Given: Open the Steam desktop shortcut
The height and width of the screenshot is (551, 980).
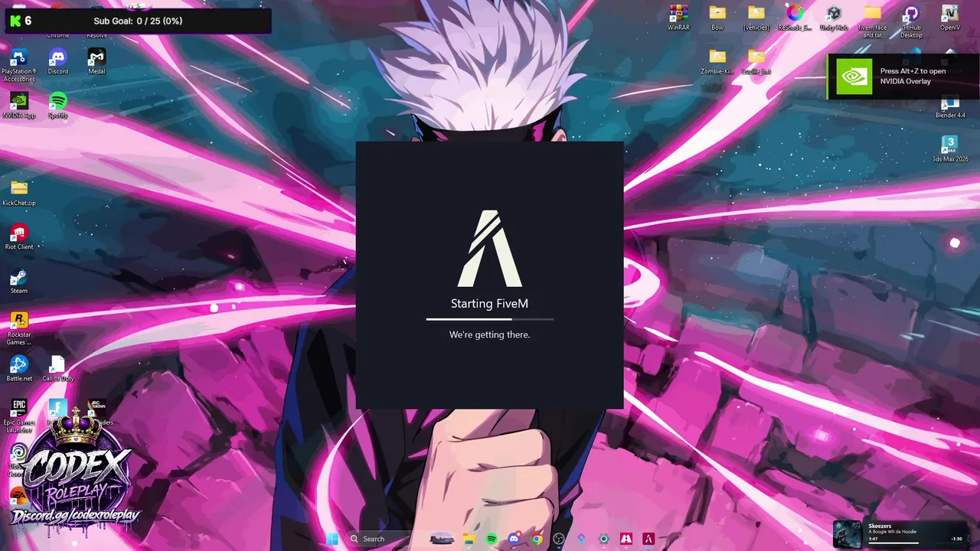Looking at the screenshot, I should pyautogui.click(x=18, y=281).
